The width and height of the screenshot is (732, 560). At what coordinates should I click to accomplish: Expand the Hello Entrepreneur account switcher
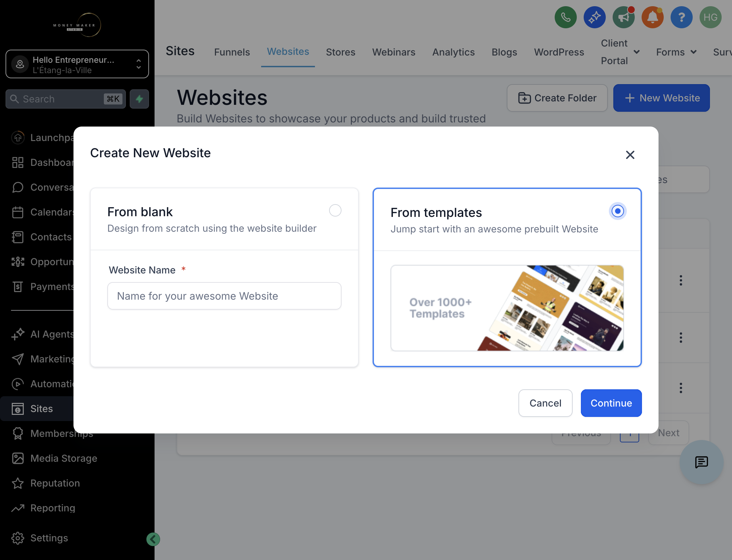coord(77,64)
